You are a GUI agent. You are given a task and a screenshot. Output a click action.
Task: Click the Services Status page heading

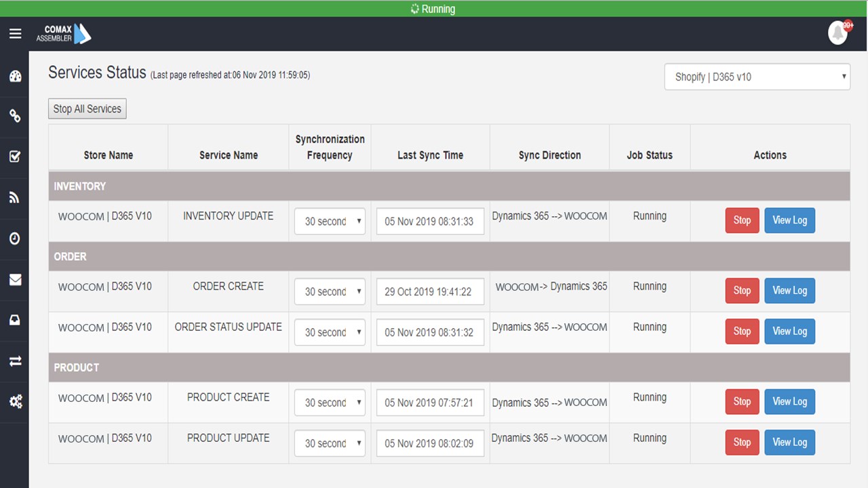[97, 73]
